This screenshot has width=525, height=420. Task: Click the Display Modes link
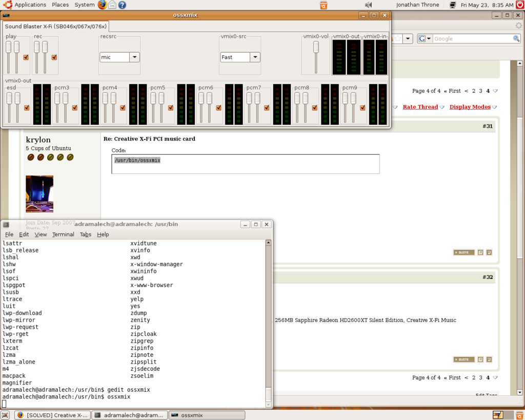pos(470,107)
